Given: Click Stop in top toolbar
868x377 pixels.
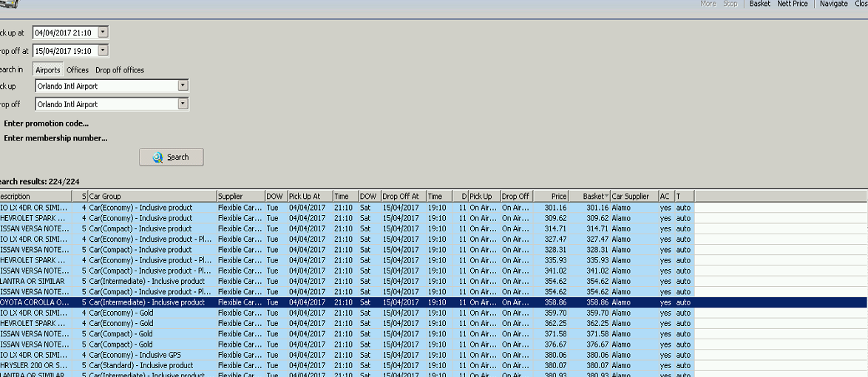Looking at the screenshot, I should point(730,4).
